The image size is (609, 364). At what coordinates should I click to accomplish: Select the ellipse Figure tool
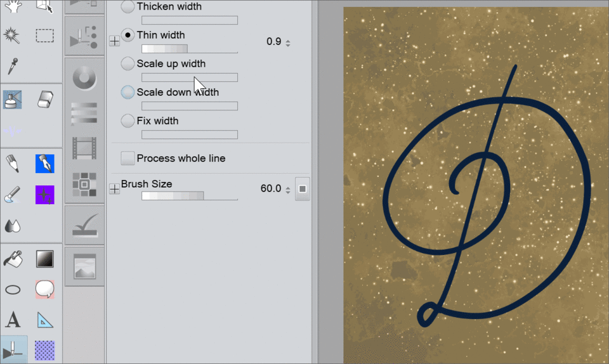(x=13, y=290)
